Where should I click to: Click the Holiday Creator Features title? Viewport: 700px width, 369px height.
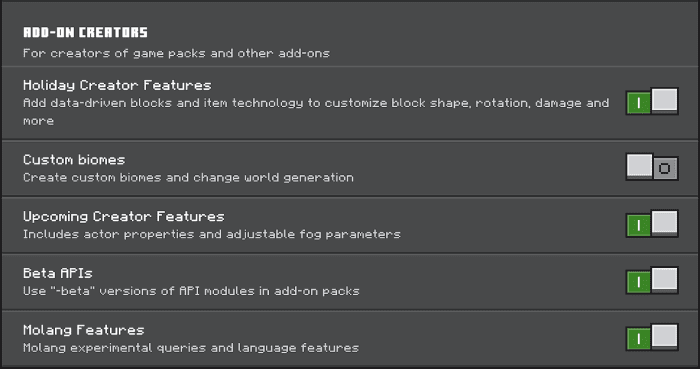click(x=117, y=86)
